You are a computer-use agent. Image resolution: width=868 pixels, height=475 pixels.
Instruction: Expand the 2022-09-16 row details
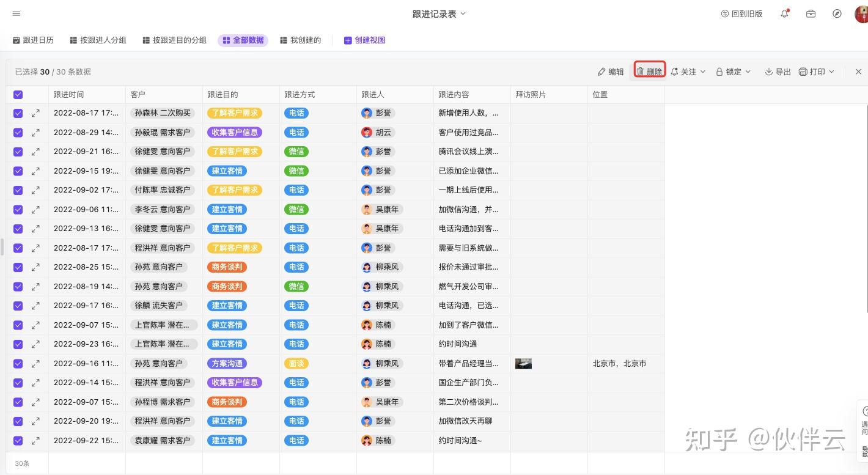click(35, 363)
